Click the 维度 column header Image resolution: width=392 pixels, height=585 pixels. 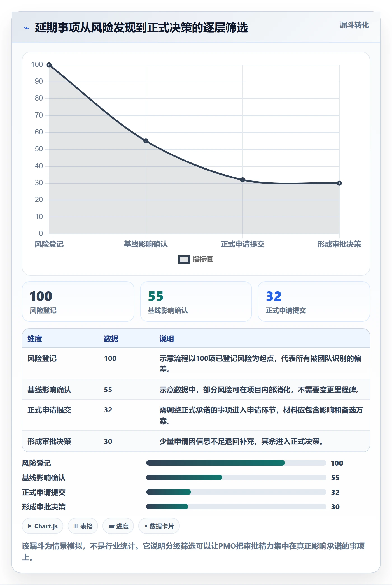[35, 339]
